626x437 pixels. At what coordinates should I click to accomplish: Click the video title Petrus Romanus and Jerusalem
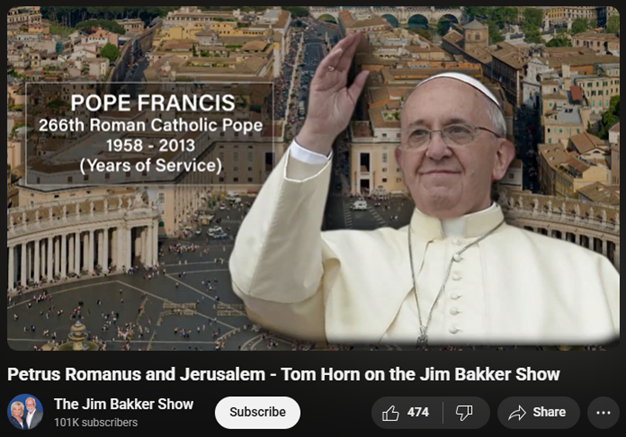(283, 374)
